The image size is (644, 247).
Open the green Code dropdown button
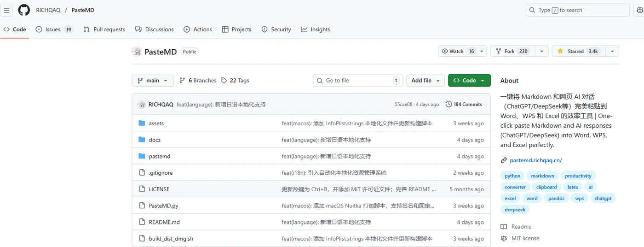[x=469, y=80]
